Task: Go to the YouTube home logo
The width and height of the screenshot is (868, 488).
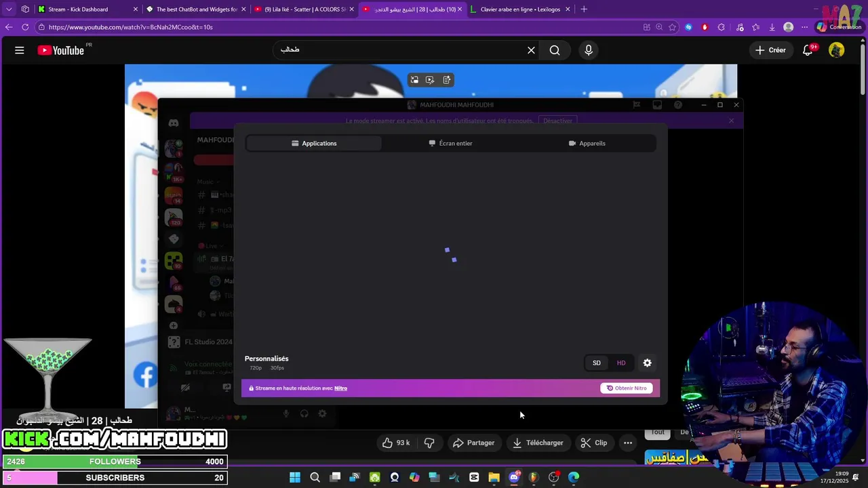Action: coord(61,50)
